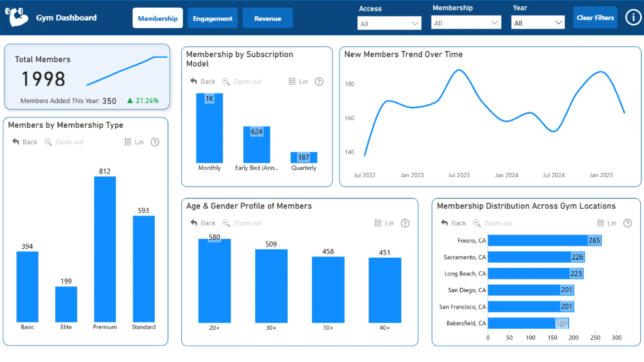Select the Elite membership bar
This screenshot has height=362, width=644.
[x=66, y=304]
